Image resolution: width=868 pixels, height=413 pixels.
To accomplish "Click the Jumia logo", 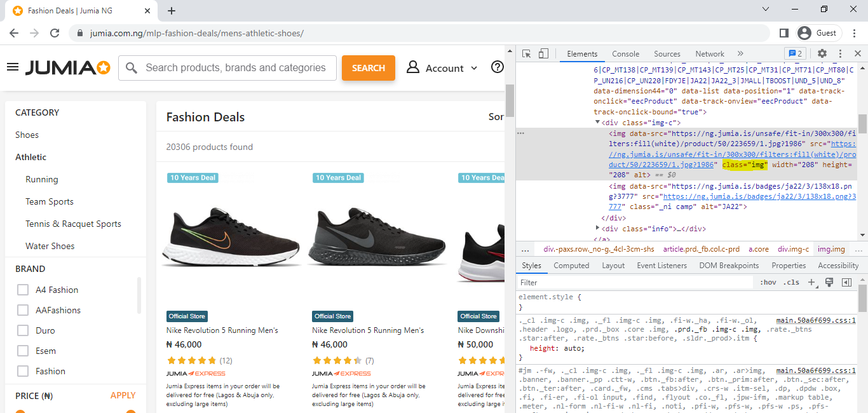I will (68, 67).
